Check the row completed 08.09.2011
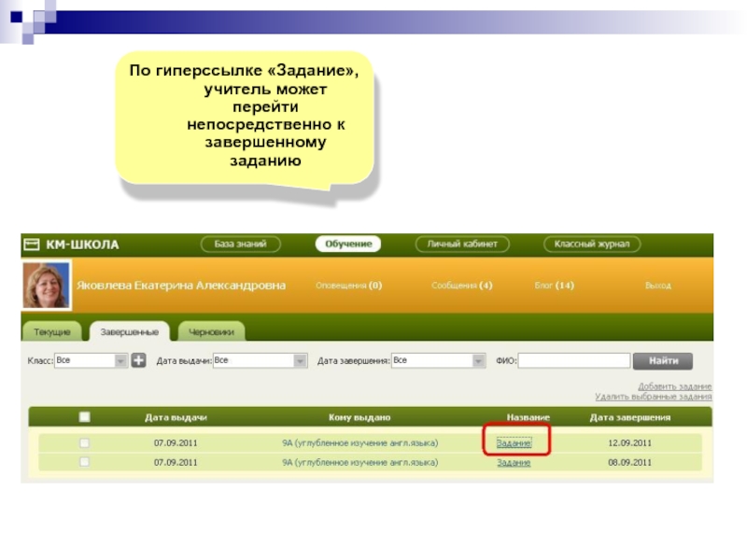This screenshot has width=747, height=560. click(84, 462)
